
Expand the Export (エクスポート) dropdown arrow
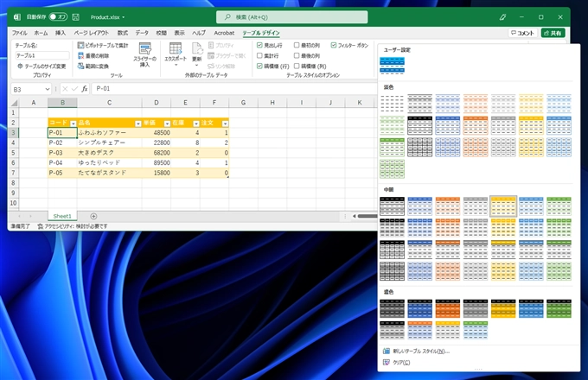pos(176,66)
